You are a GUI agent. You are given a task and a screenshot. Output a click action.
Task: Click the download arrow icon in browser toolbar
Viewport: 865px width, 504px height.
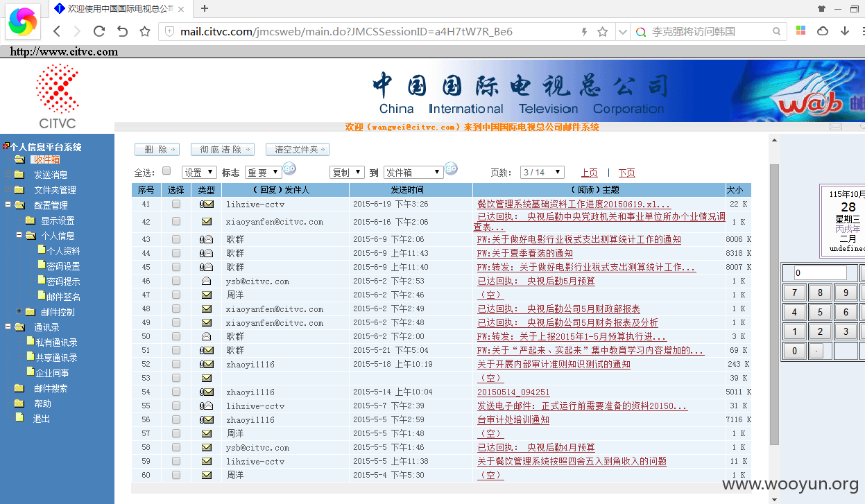pos(845,31)
